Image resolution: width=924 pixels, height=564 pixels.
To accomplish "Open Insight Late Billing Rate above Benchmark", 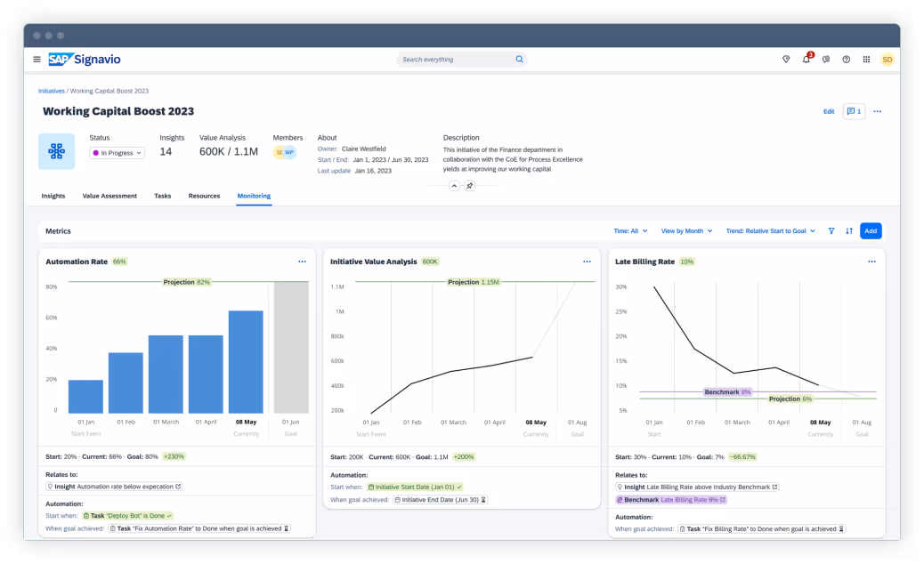I will tap(697, 487).
